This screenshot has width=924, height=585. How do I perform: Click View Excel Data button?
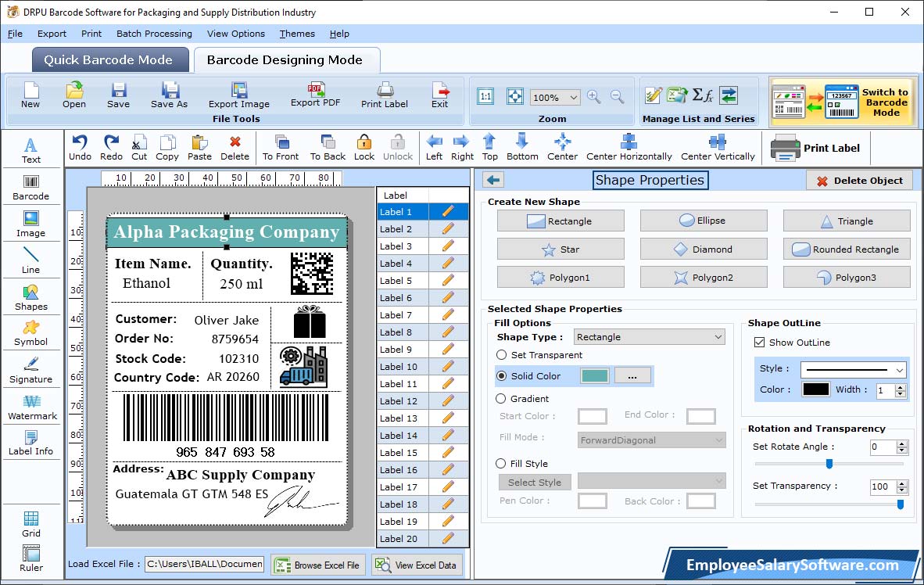point(417,565)
